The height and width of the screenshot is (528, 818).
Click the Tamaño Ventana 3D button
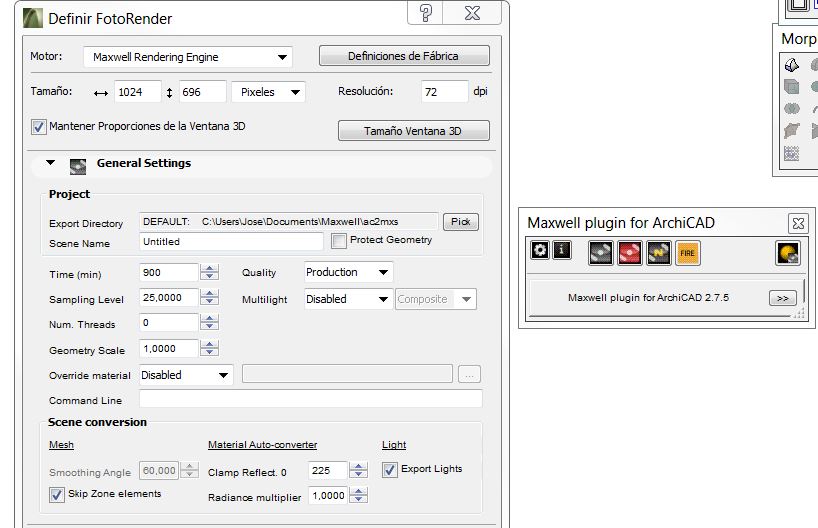(x=413, y=131)
